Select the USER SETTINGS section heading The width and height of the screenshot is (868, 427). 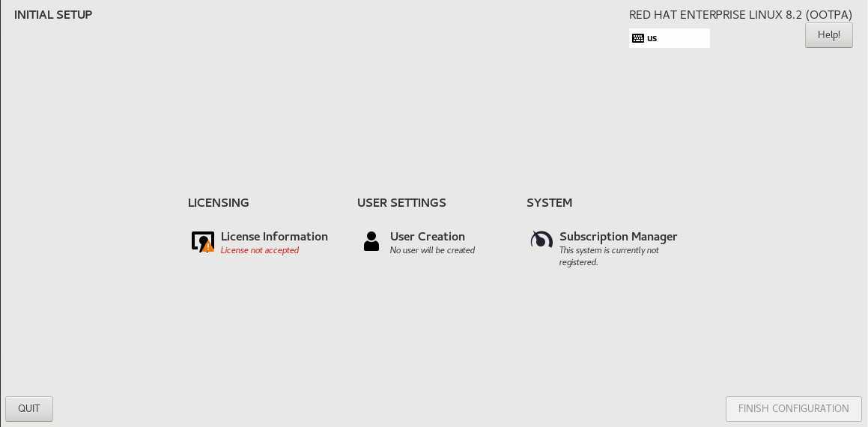point(401,203)
